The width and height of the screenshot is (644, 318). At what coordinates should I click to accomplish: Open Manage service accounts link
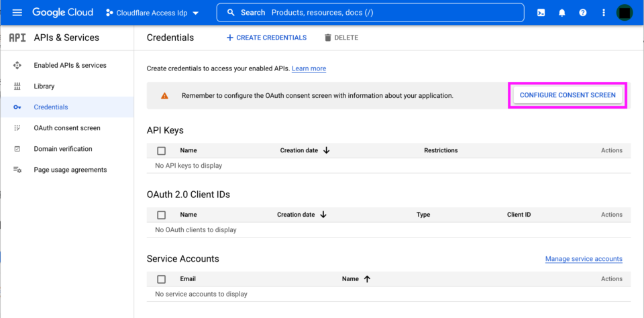click(584, 259)
